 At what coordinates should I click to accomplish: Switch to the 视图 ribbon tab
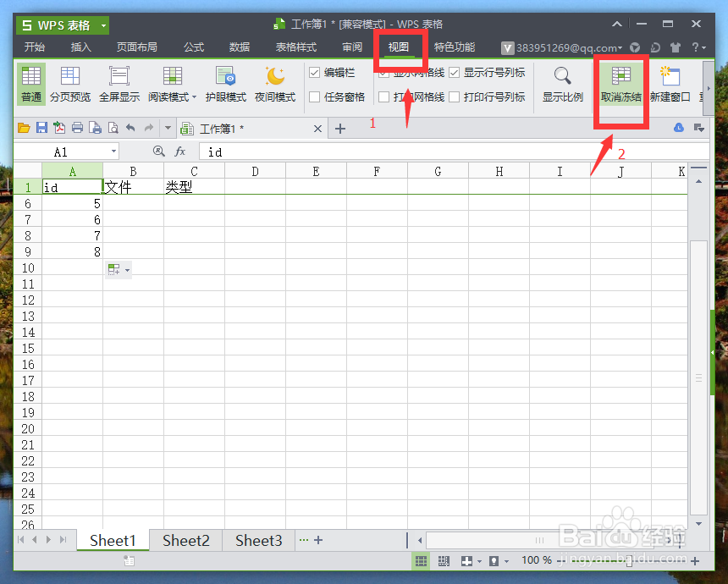click(400, 47)
